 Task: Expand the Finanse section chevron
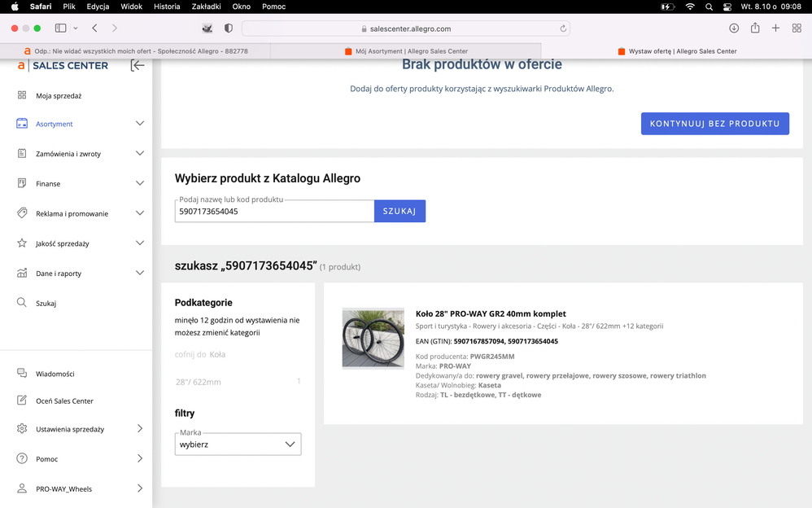coord(140,183)
